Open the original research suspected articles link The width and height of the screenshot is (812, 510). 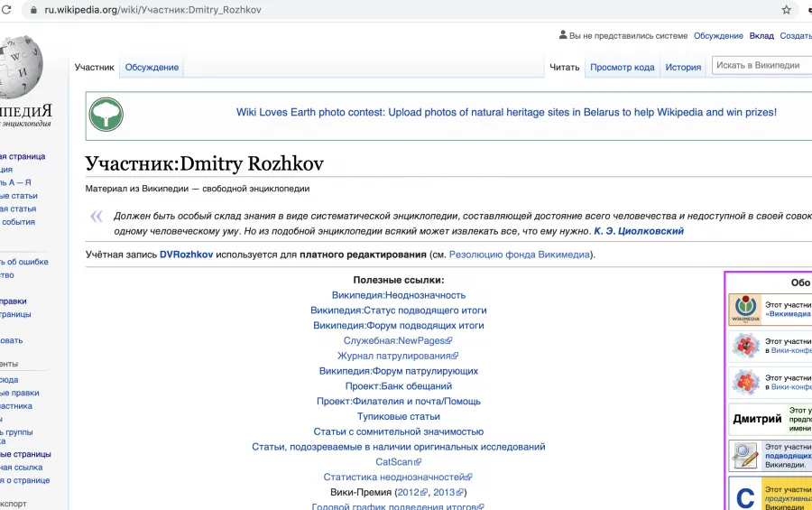(x=399, y=447)
